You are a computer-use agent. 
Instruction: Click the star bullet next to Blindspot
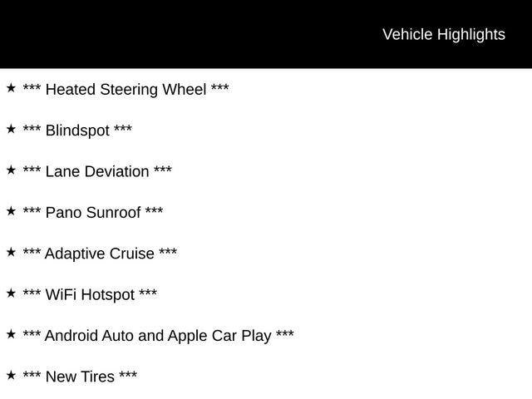pyautogui.click(x=11, y=129)
